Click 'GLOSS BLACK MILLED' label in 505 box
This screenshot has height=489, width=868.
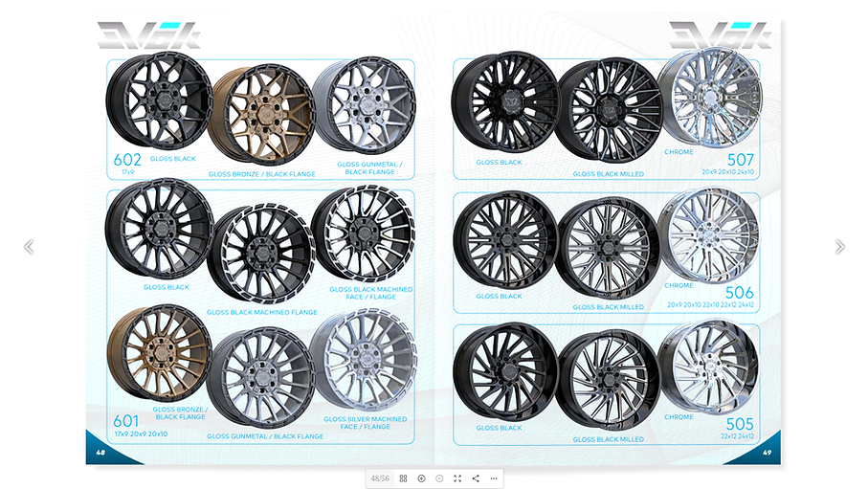[x=609, y=439]
